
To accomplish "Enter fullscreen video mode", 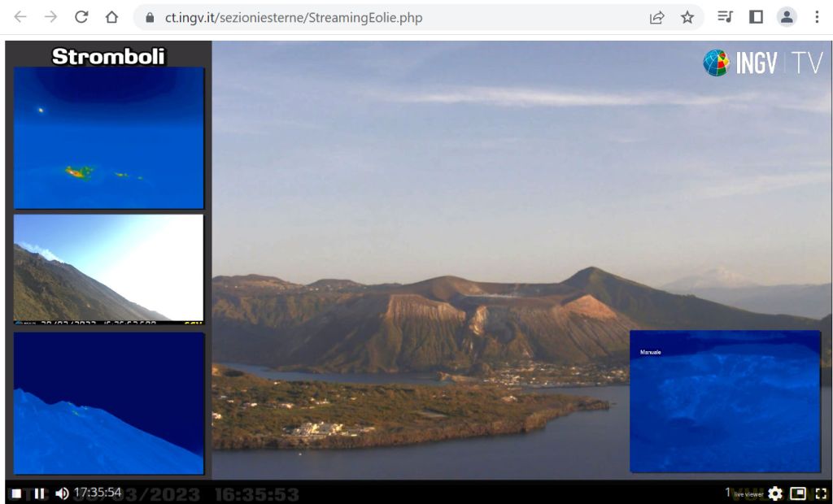I will tap(820, 493).
